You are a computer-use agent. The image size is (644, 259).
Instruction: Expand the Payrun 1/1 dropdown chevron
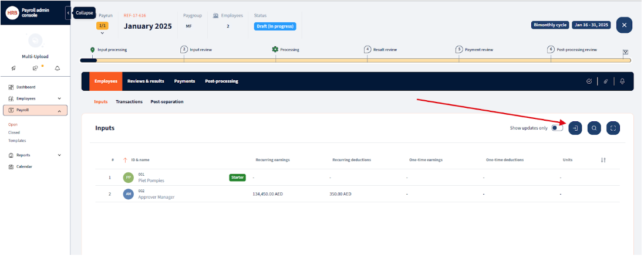coord(102,33)
